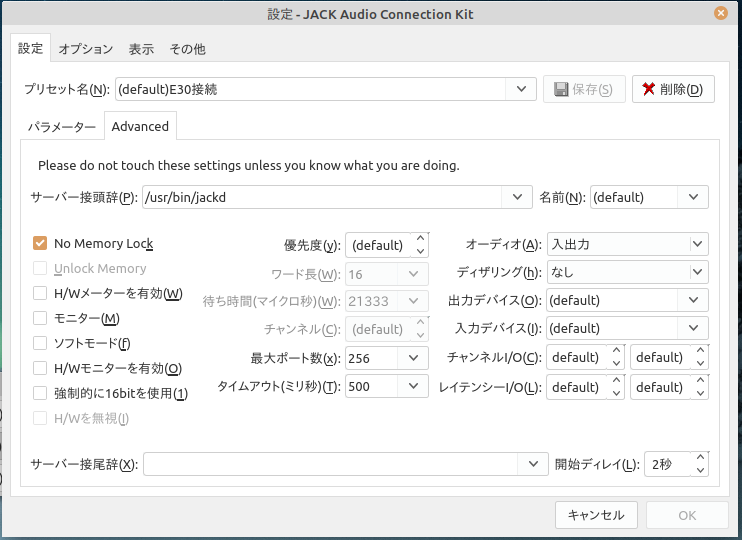
Task: Open タイムアウト dropdown showing 500
Action: coord(413,386)
